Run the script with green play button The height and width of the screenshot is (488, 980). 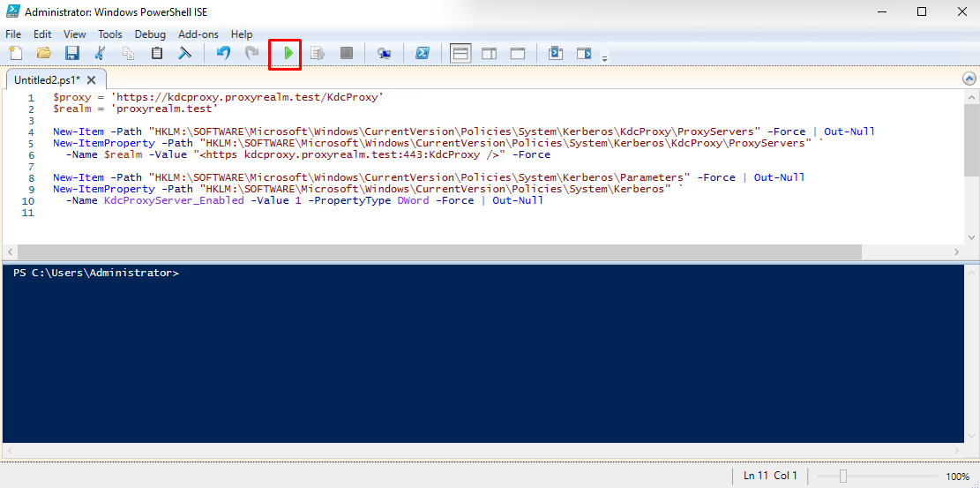288,54
